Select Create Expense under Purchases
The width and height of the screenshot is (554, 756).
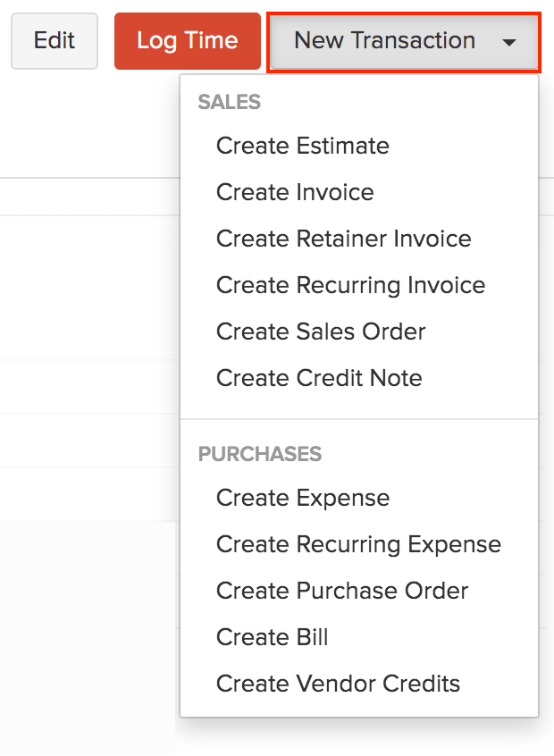coord(303,498)
